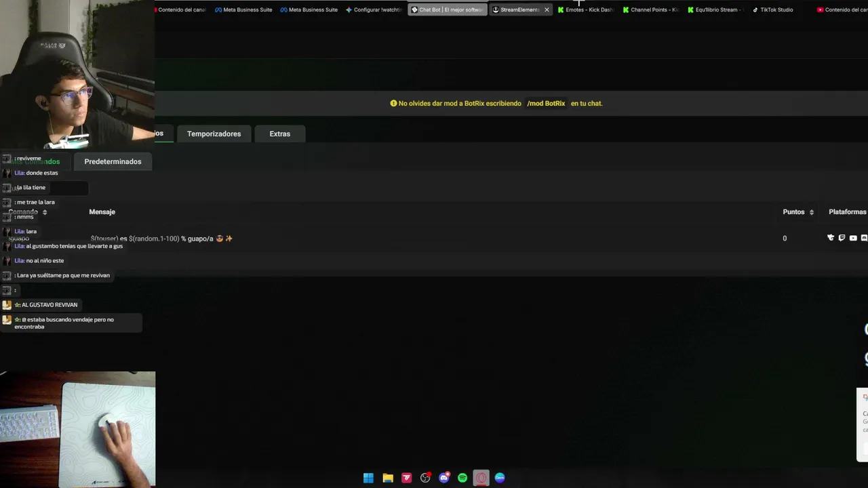868x488 pixels.
Task: Click the Puntos value 0
Action: click(785, 239)
